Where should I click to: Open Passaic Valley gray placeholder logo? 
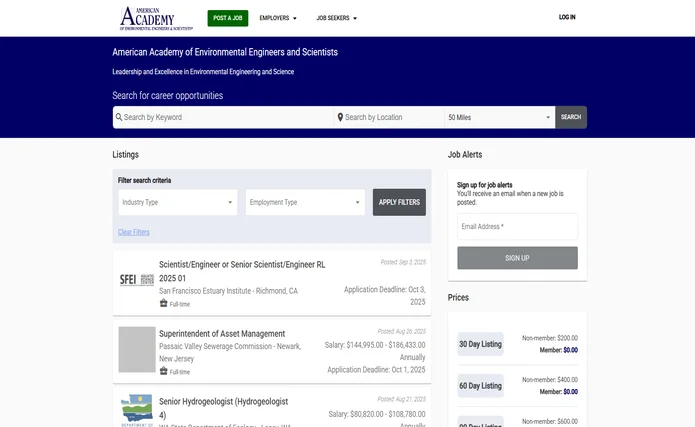tap(137, 349)
